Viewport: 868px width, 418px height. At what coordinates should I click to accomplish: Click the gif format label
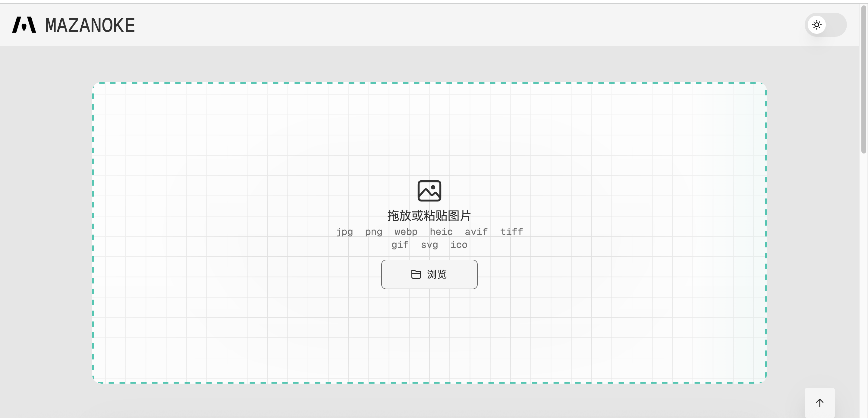coord(400,245)
